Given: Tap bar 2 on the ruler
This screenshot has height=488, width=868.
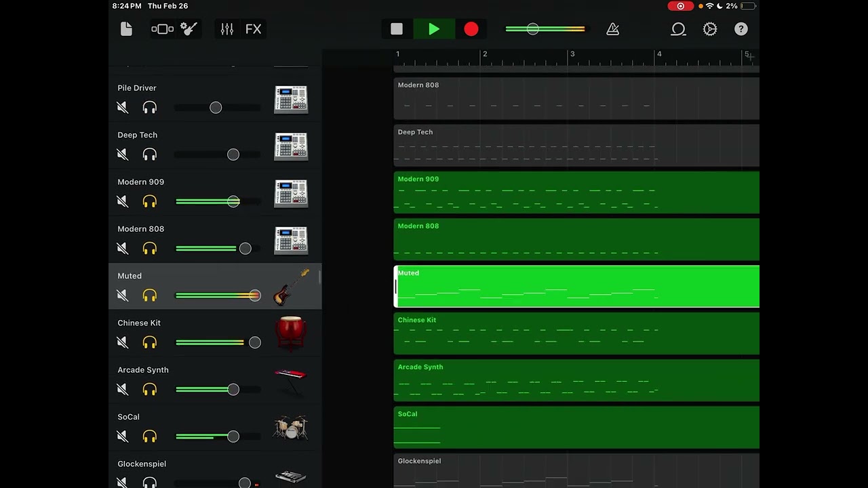Looking at the screenshot, I should 484,54.
